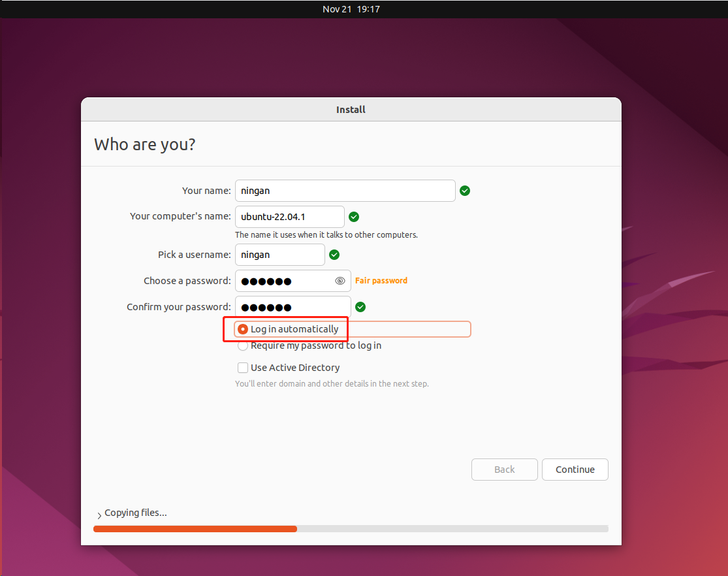Click the Copying files... status text

point(136,513)
